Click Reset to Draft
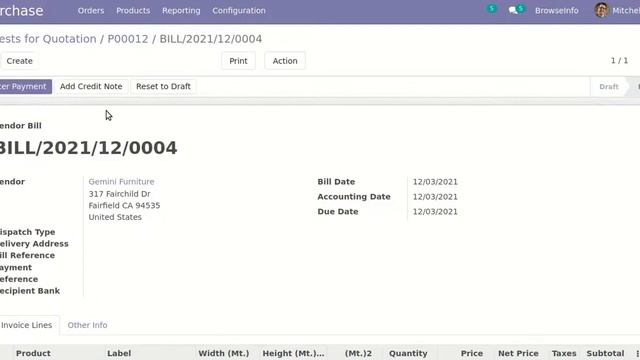 (163, 87)
